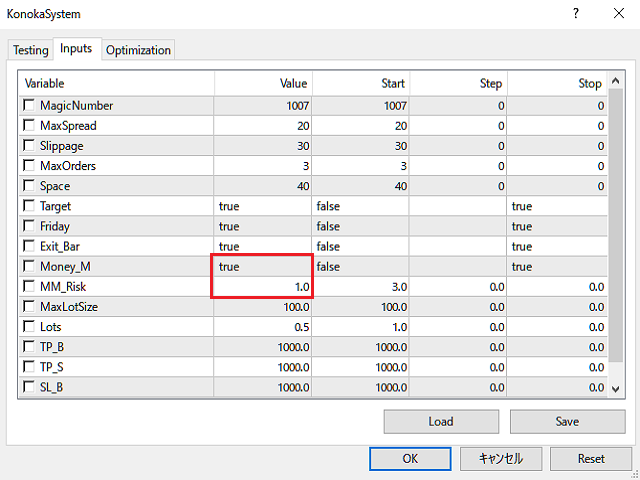Screen dimensions: 640x480
Task: Click the window resize grip
Action: click(635, 475)
